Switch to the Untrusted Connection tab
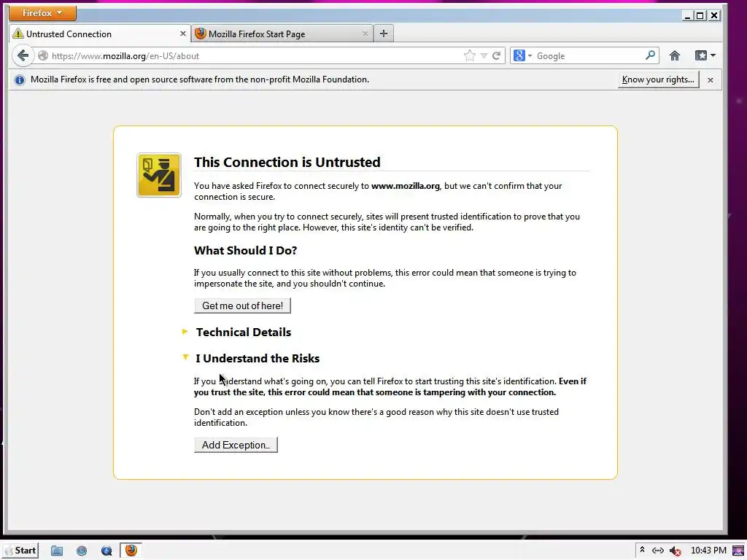The height and width of the screenshot is (560, 747). 100,34
